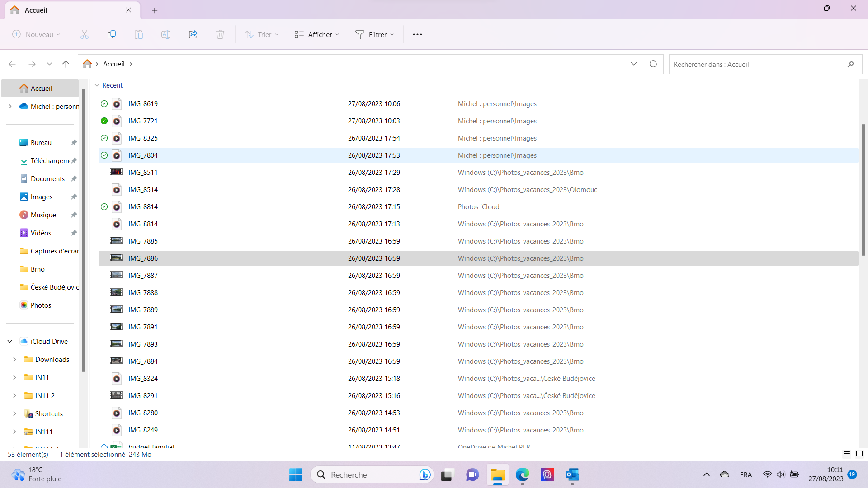This screenshot has height=488, width=868.
Task: Switch to large thumbnails view icon
Action: click(x=859, y=454)
